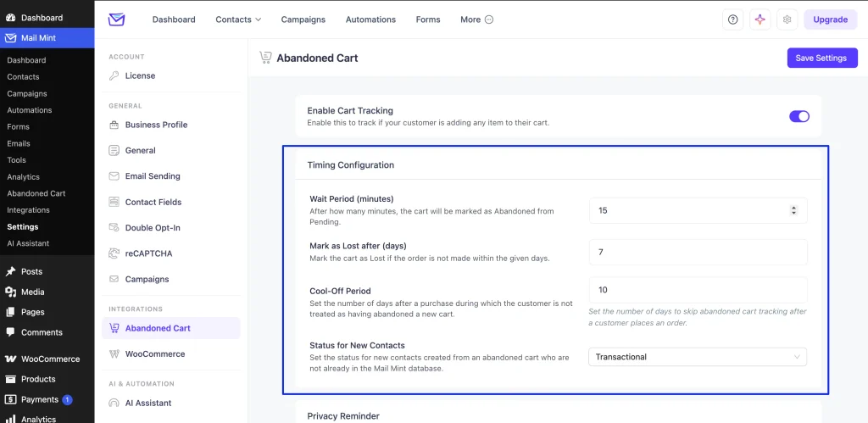Click the AI Assistant icon in settings
The image size is (868, 423).
coord(114,403)
